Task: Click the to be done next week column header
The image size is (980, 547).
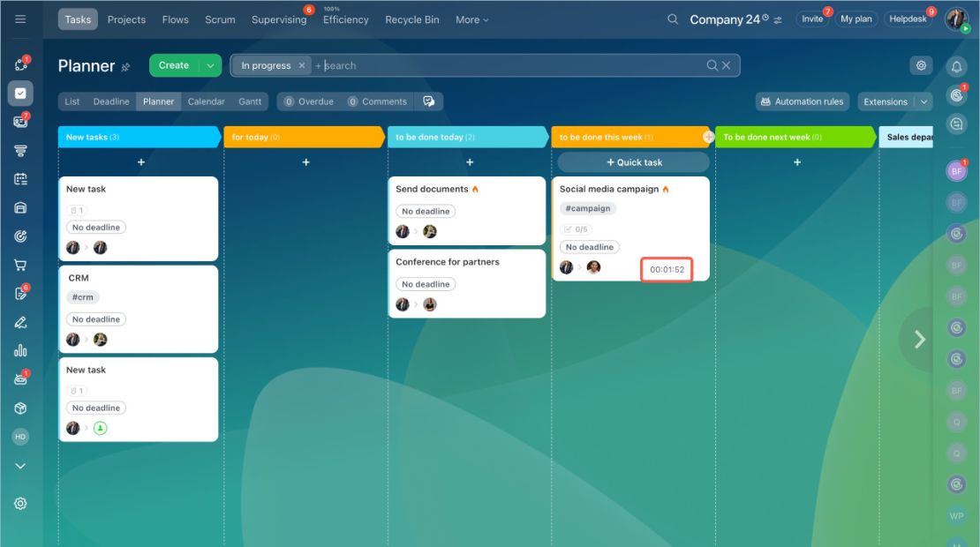Action: click(x=795, y=137)
